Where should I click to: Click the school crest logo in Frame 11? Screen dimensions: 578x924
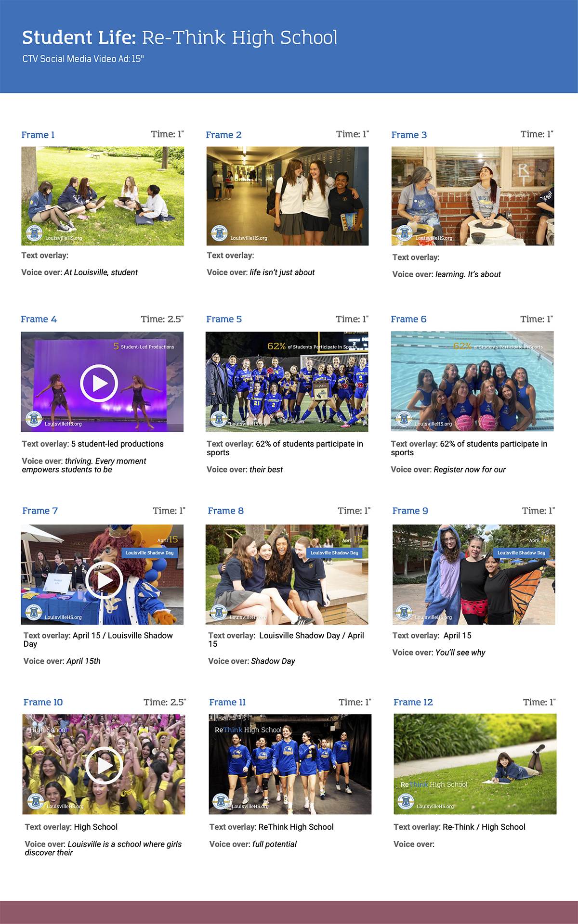221,802
